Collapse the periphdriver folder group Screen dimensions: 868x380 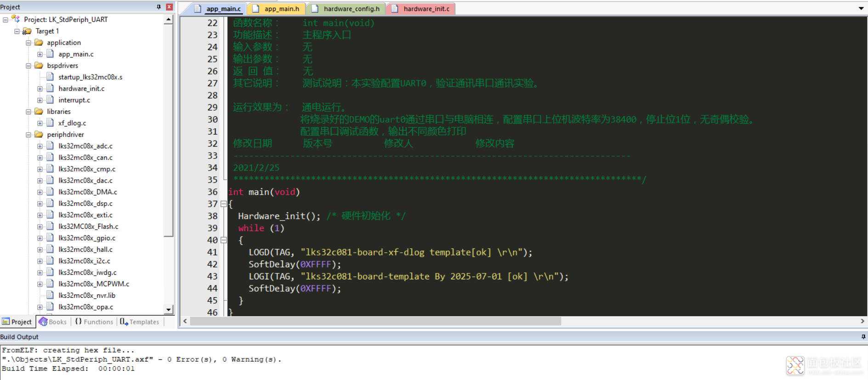pos(28,134)
